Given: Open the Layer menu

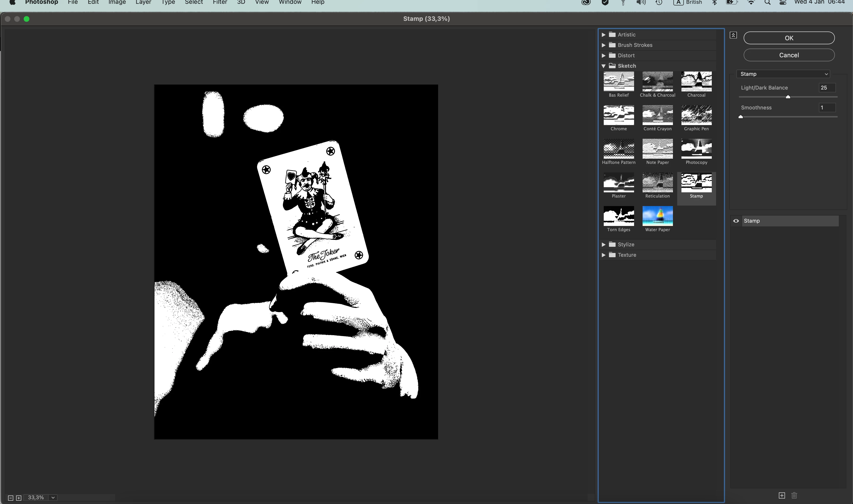Looking at the screenshot, I should point(143,2).
